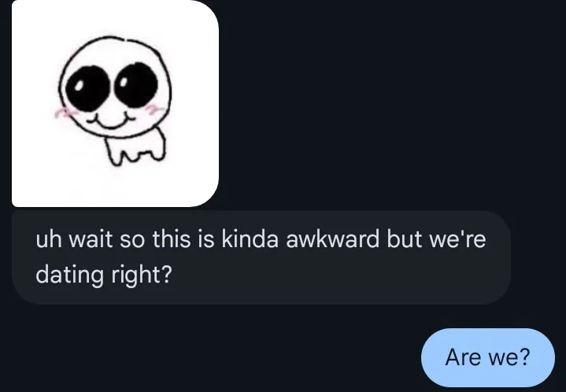The width and height of the screenshot is (566, 392).
Task: Click the blank white area below the character
Action: click(116, 186)
